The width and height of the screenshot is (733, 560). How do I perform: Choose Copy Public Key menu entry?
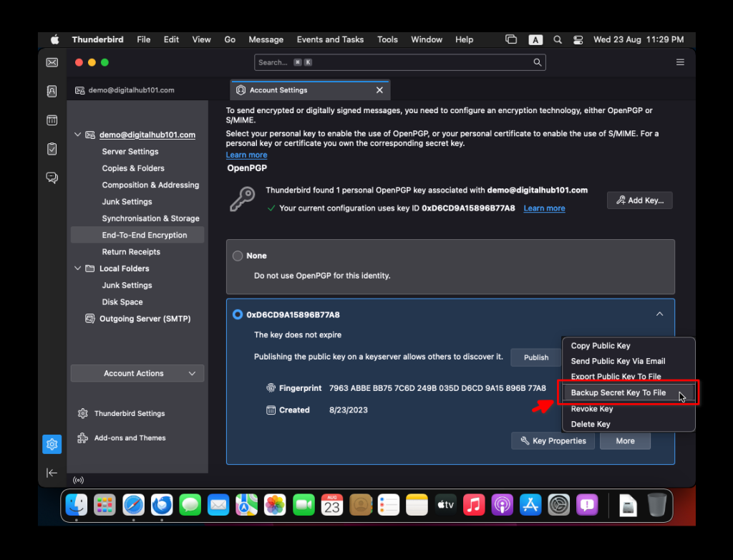[628, 346]
